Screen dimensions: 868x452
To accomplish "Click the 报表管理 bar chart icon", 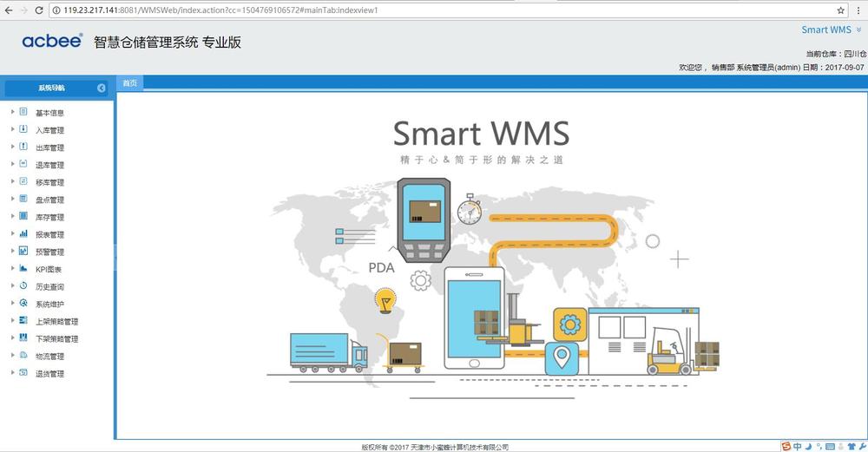I will (x=23, y=233).
